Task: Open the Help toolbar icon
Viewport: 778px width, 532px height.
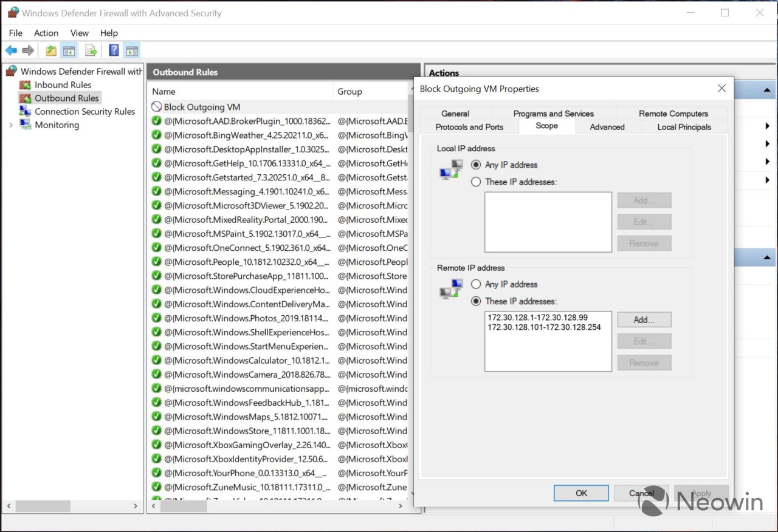Action: (x=114, y=50)
